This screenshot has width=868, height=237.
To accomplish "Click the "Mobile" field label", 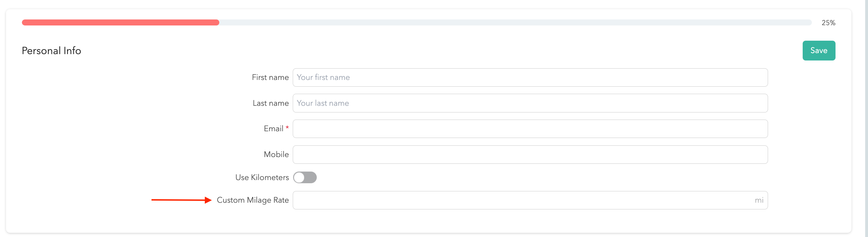I will point(276,155).
